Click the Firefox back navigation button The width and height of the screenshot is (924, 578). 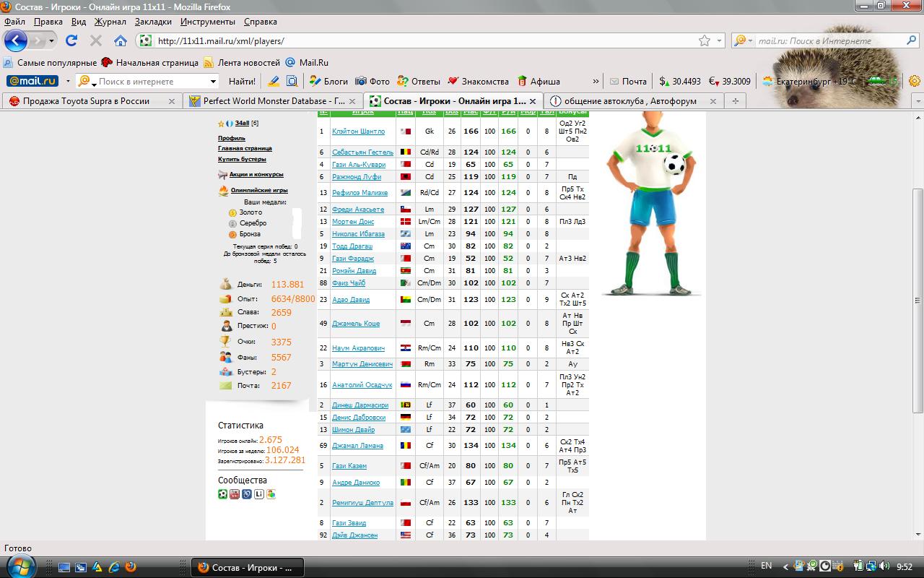pos(16,41)
